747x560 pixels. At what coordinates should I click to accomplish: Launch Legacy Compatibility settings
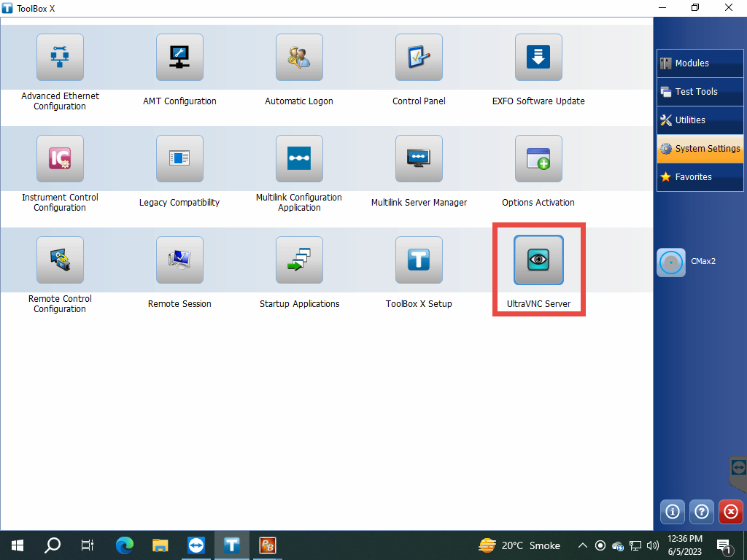(x=179, y=158)
